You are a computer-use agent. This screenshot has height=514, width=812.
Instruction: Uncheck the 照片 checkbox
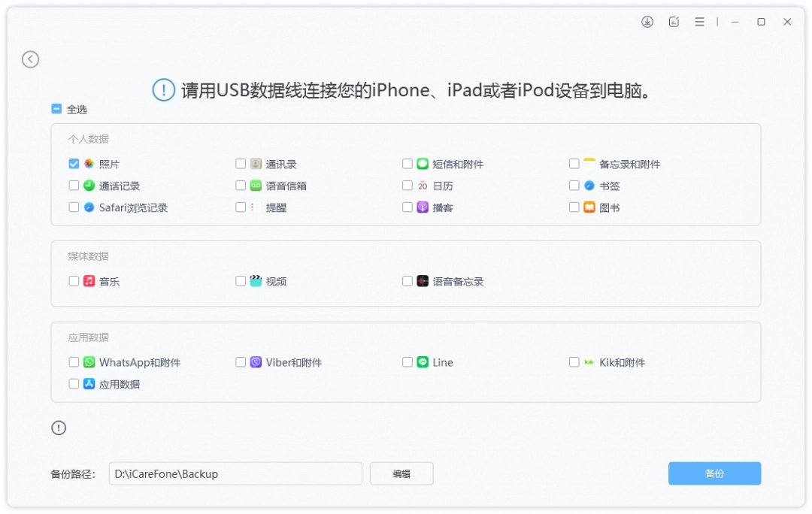pos(74,163)
